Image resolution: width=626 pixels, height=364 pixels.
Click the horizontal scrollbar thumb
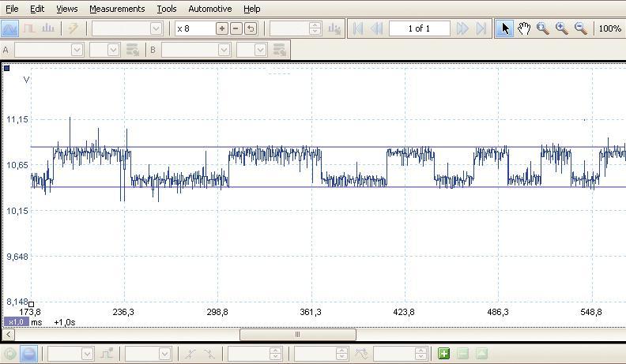point(298,335)
